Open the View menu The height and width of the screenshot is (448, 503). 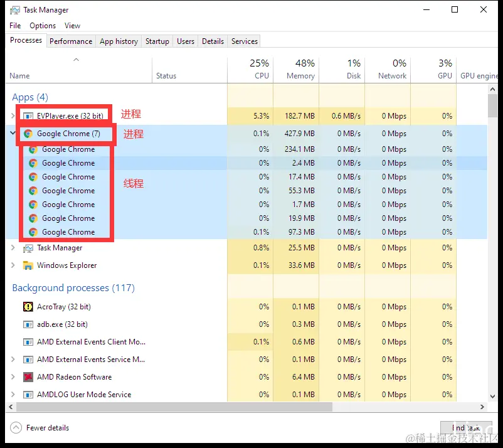(x=72, y=26)
